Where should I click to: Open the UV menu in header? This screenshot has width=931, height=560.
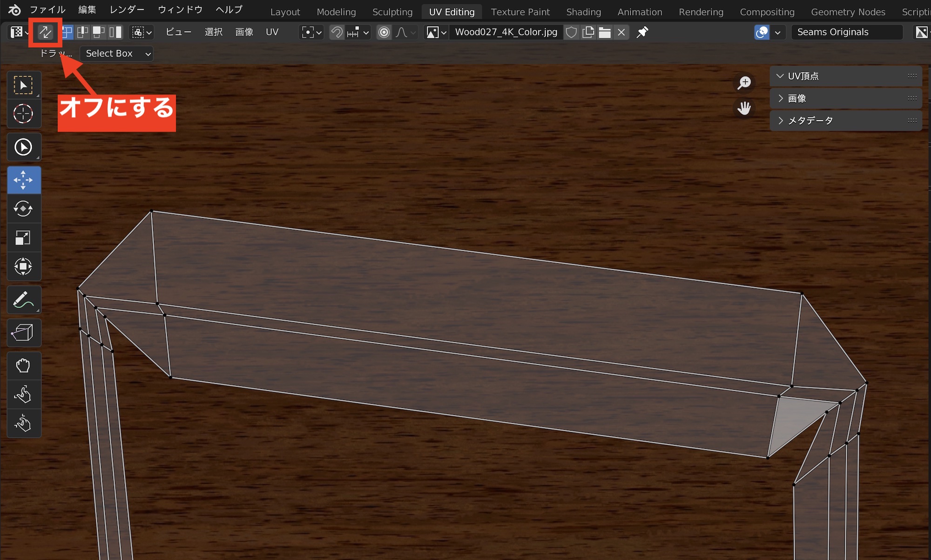click(272, 32)
